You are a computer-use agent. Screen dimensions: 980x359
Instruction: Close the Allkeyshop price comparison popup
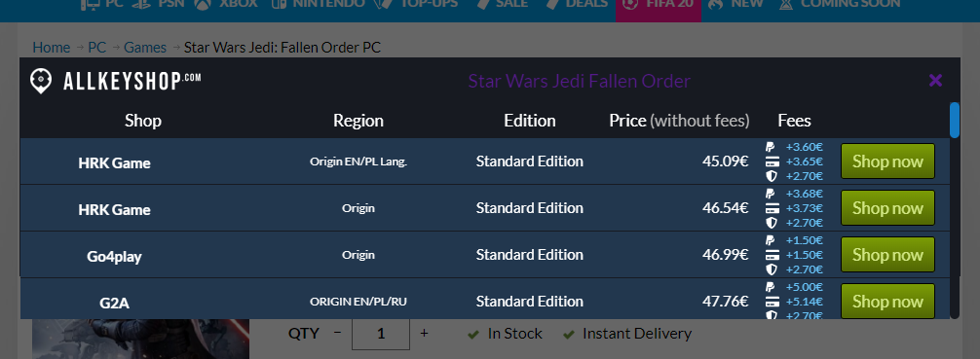(935, 81)
